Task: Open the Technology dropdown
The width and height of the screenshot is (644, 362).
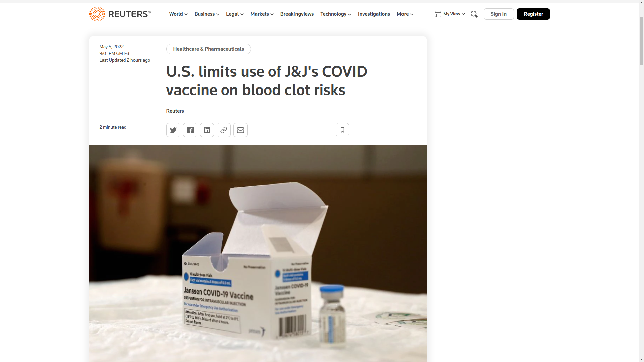Action: pyautogui.click(x=335, y=14)
